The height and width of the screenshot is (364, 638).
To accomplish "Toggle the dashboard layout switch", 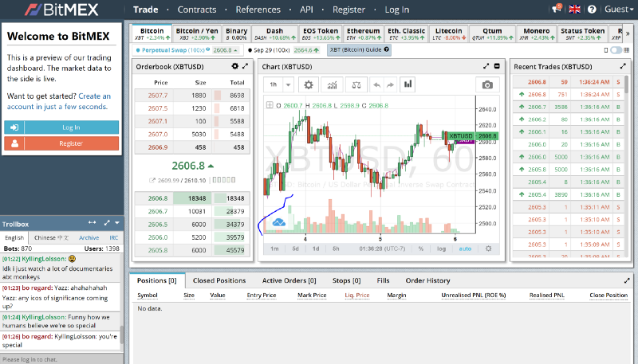I will [x=616, y=50].
